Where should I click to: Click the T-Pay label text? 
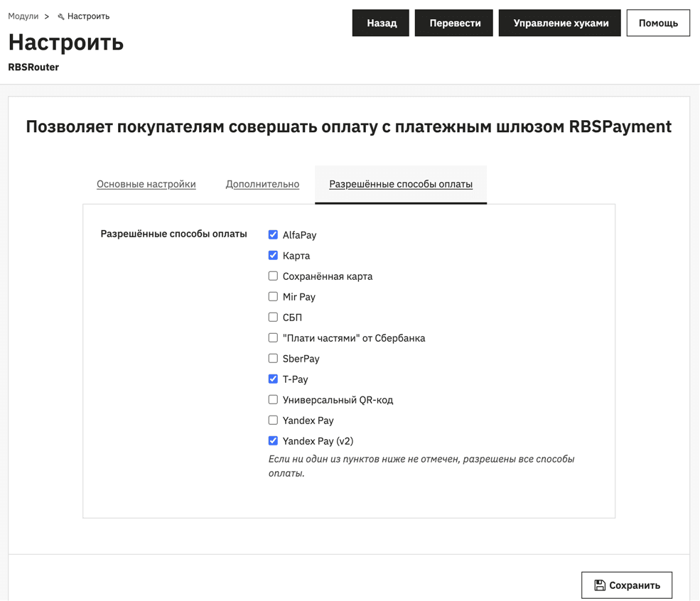point(295,379)
